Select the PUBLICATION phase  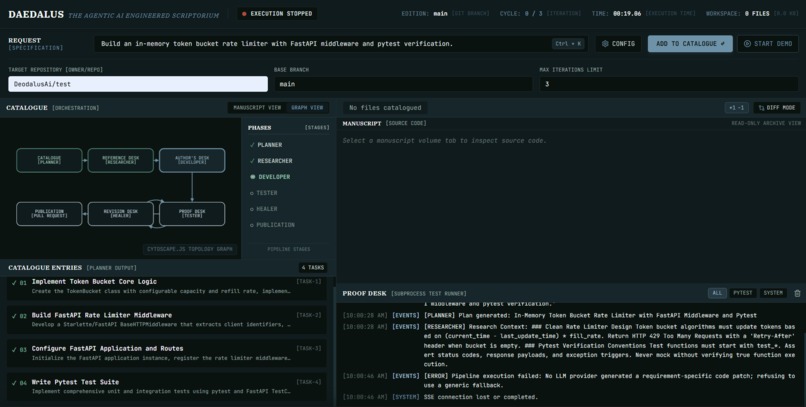tap(272, 225)
